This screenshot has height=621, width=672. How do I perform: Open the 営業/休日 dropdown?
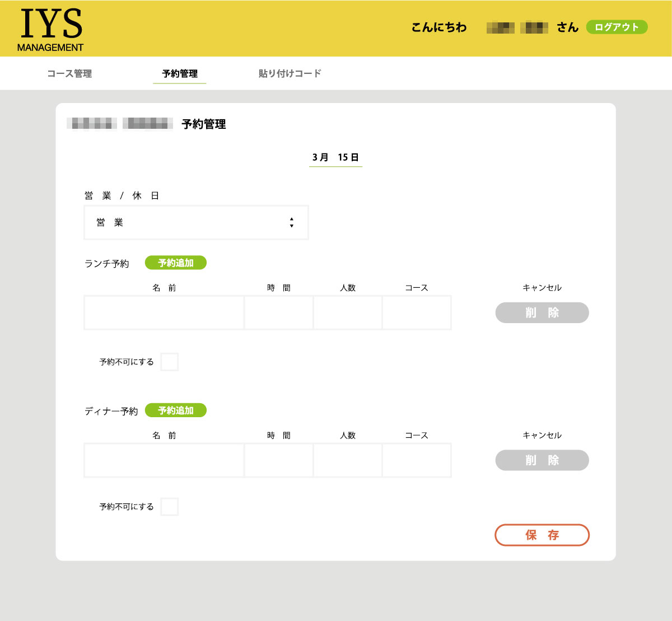(x=196, y=222)
